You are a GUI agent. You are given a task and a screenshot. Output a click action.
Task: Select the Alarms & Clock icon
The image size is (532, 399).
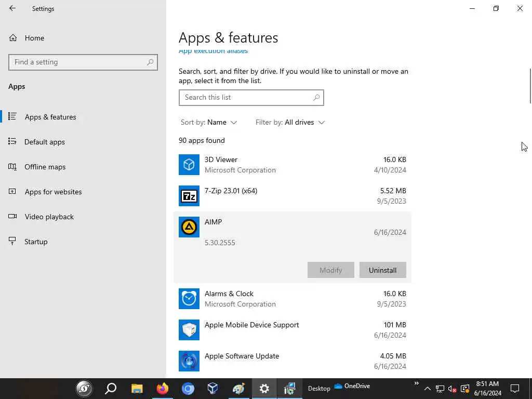click(189, 299)
